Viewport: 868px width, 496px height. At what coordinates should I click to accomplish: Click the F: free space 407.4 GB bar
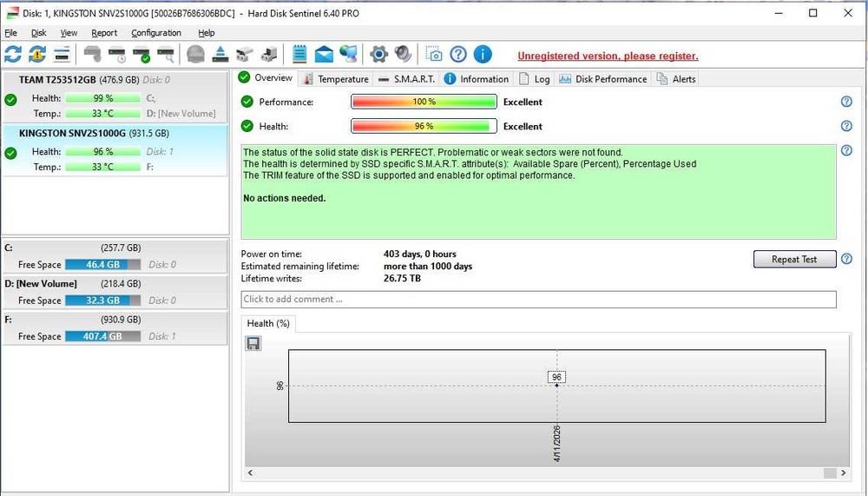[x=103, y=336]
